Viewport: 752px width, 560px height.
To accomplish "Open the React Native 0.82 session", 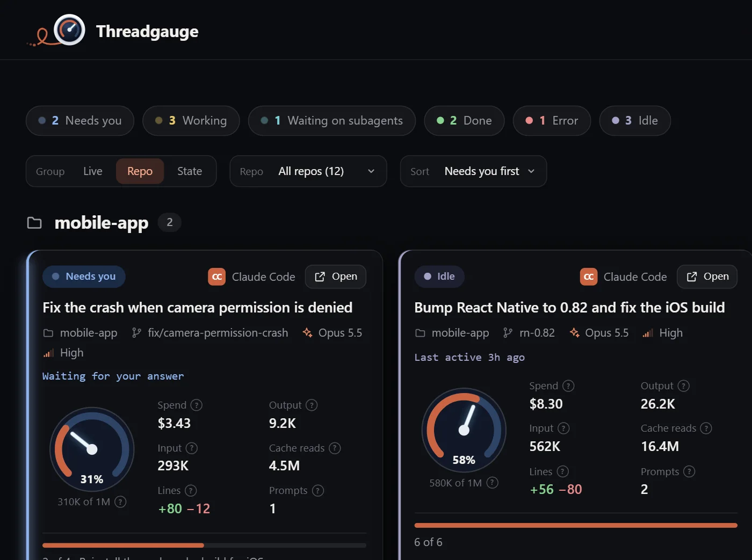I will pyautogui.click(x=707, y=277).
